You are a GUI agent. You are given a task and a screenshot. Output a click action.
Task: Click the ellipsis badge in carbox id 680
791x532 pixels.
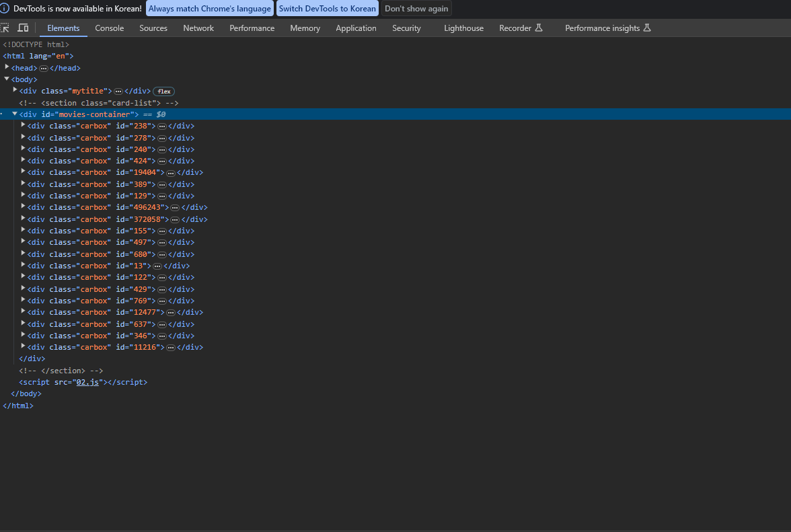pyautogui.click(x=162, y=255)
